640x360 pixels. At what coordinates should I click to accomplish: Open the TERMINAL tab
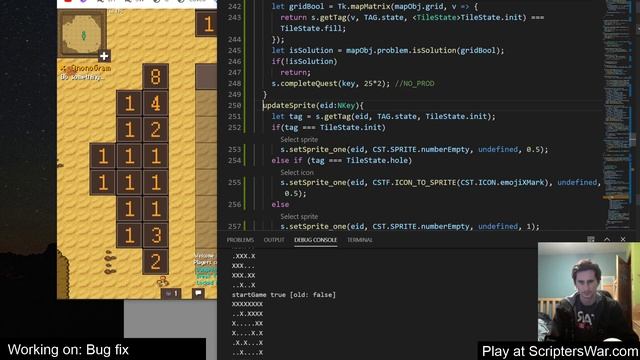click(x=360, y=240)
